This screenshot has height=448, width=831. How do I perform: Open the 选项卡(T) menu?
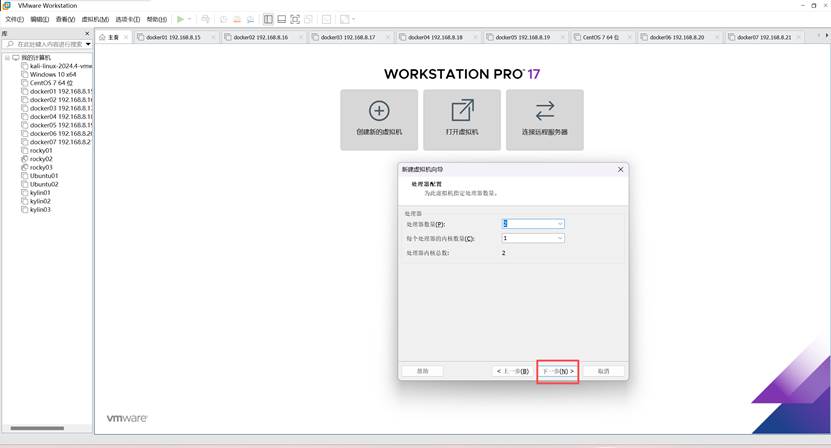(128, 19)
